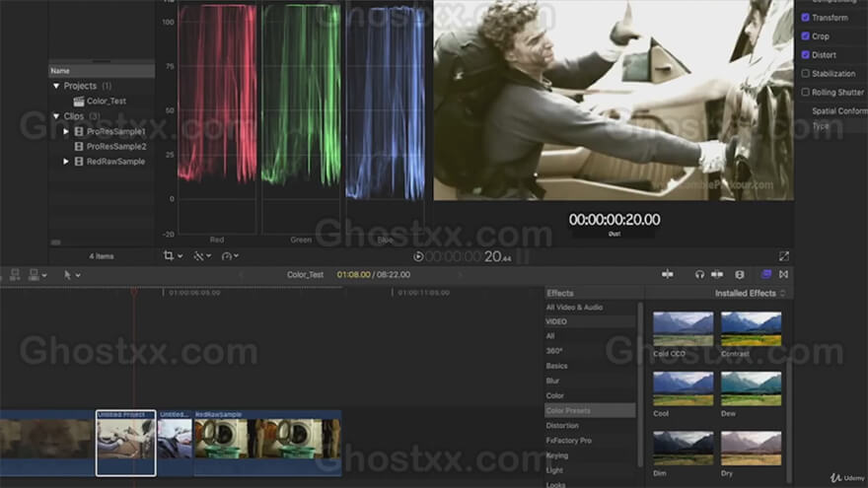This screenshot has width=868, height=488.
Task: Toggle the Effects browser highlighted icon
Action: 766,274
